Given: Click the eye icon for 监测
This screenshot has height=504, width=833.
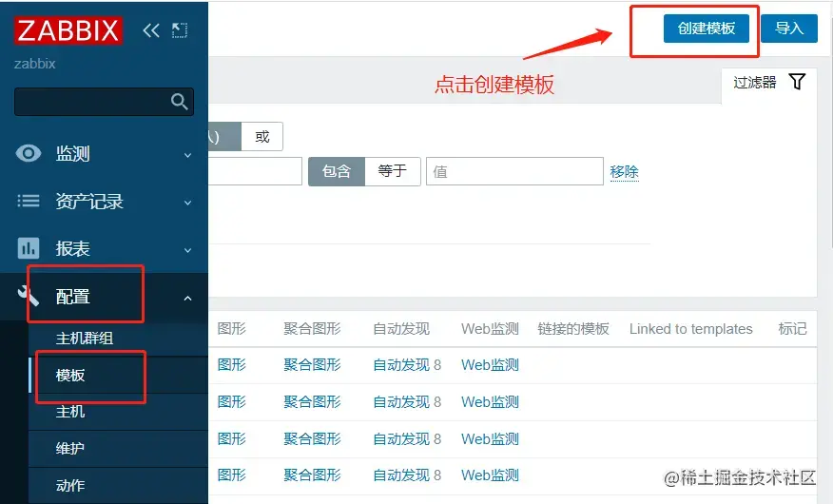Looking at the screenshot, I should [29, 153].
